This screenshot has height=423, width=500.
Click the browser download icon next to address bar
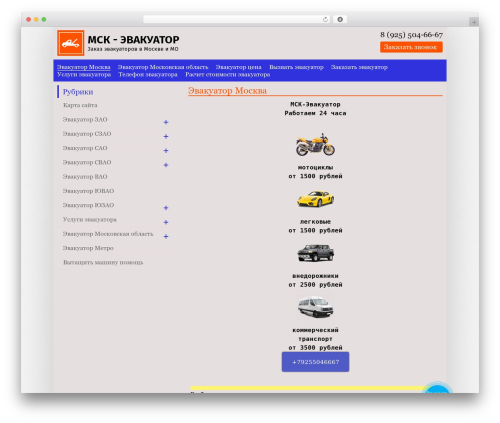click(340, 20)
